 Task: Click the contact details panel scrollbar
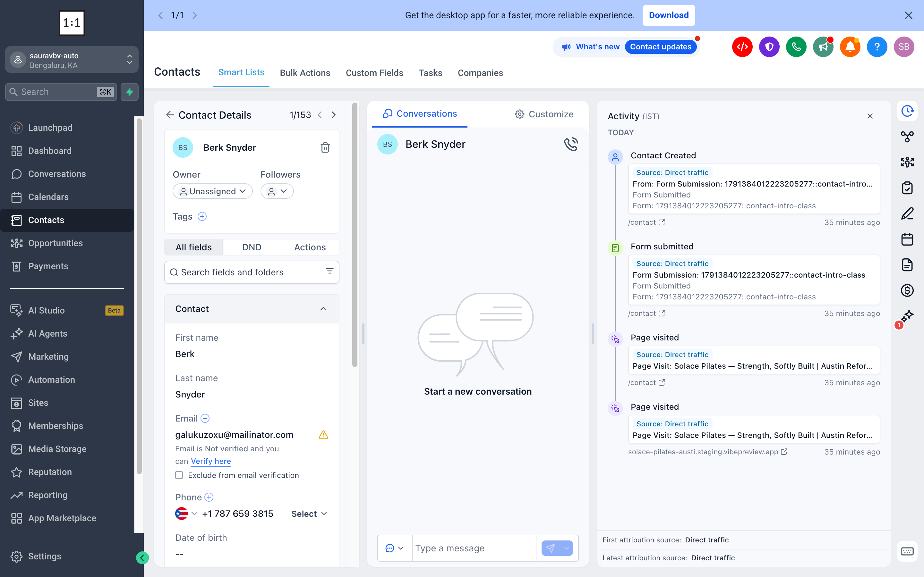(355, 234)
